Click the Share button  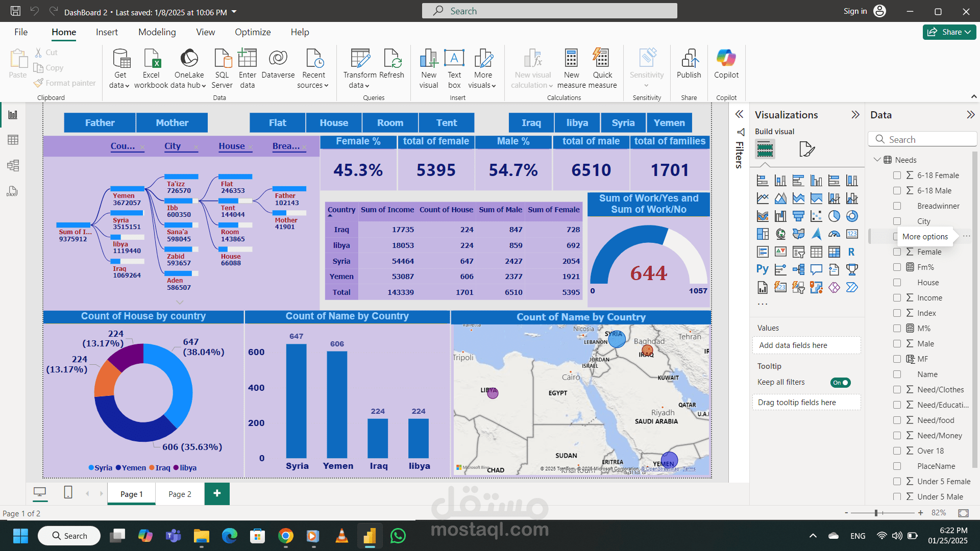949,32
